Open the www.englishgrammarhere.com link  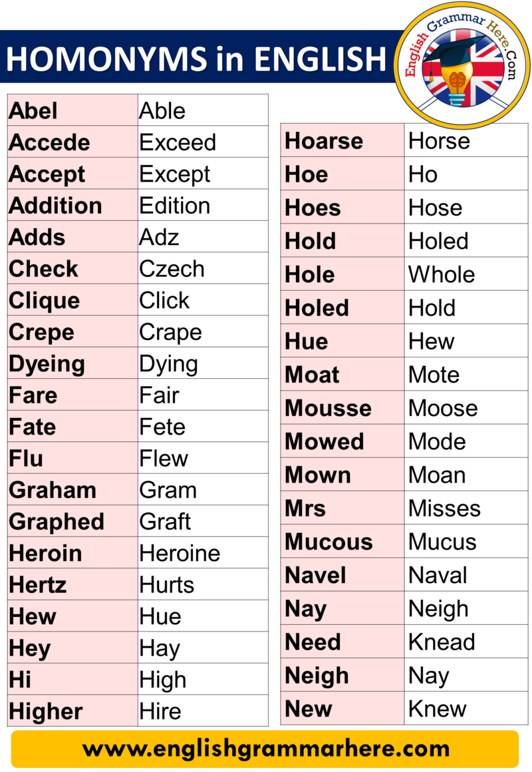click(266, 749)
